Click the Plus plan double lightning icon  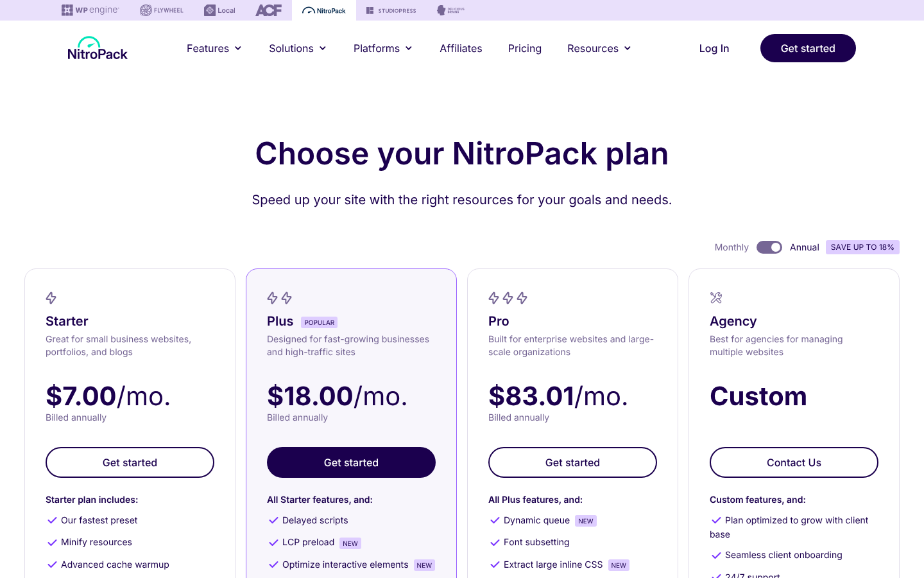280,298
